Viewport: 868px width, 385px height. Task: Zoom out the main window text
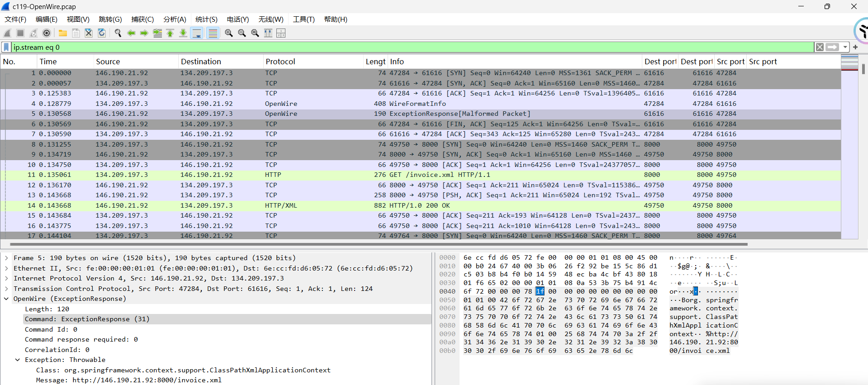point(242,33)
